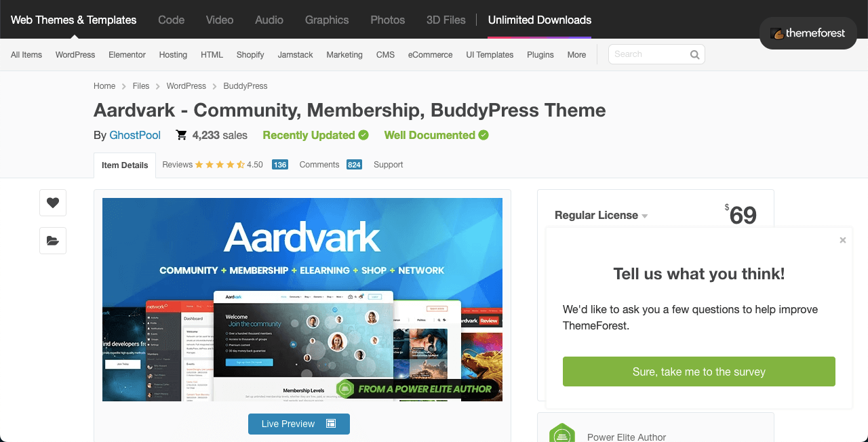
Task: Select Elementor category
Action: (127, 55)
